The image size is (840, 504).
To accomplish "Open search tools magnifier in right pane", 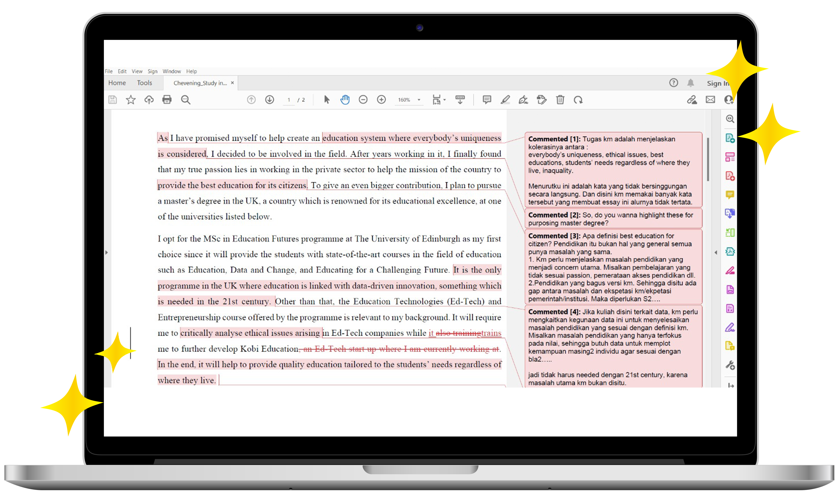I will tap(730, 119).
